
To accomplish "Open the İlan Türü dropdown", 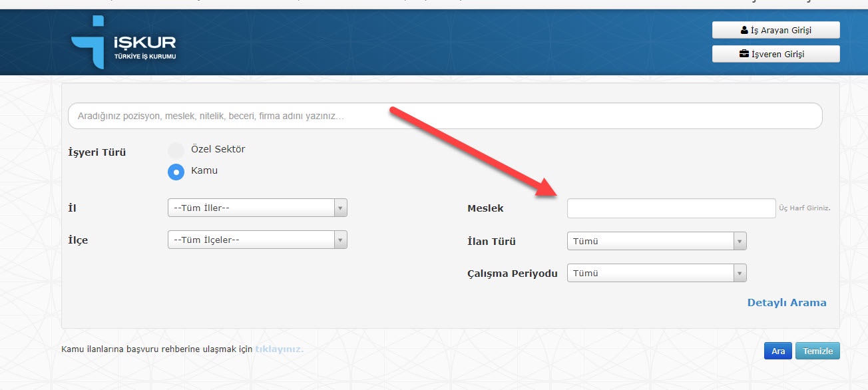I will [x=656, y=241].
